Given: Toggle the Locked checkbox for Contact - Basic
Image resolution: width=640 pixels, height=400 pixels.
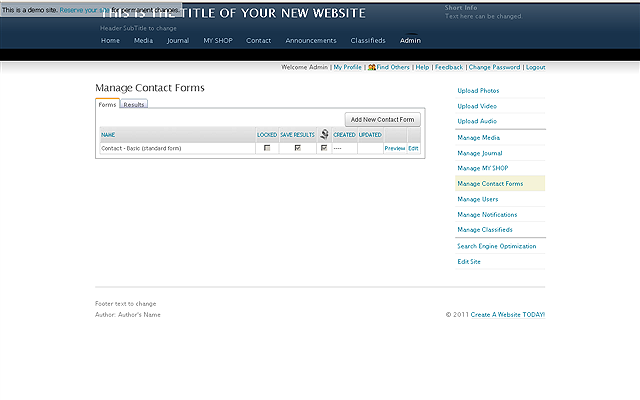Looking at the screenshot, I should click(x=267, y=148).
